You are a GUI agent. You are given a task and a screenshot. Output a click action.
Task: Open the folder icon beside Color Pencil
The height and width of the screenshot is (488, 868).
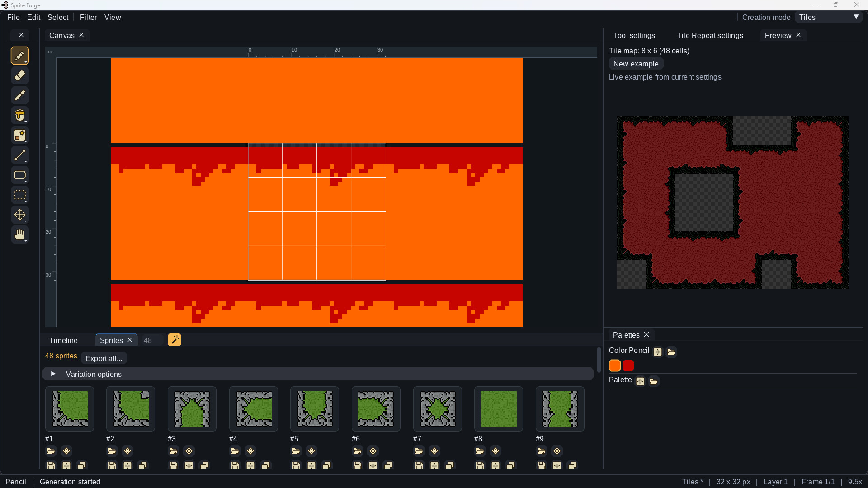coord(671,352)
